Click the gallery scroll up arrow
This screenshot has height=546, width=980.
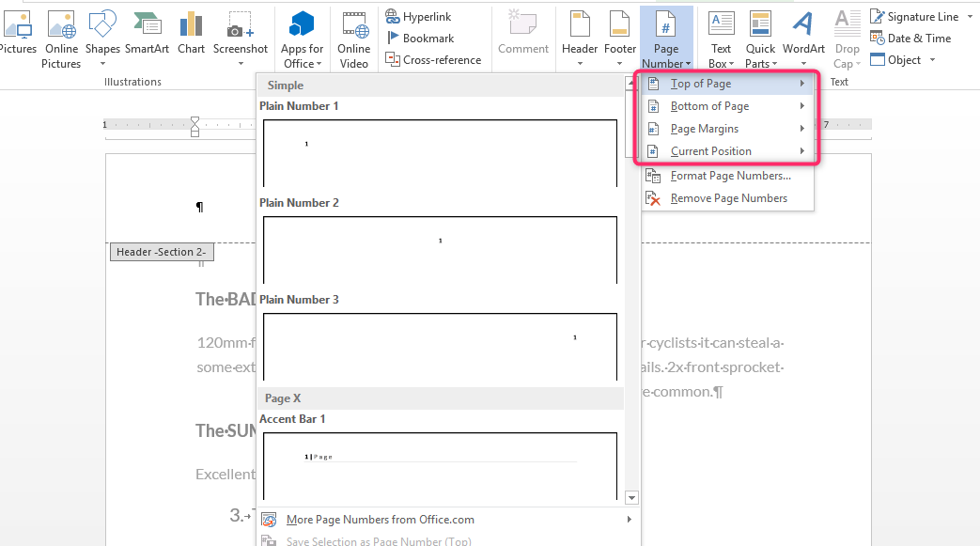point(631,83)
